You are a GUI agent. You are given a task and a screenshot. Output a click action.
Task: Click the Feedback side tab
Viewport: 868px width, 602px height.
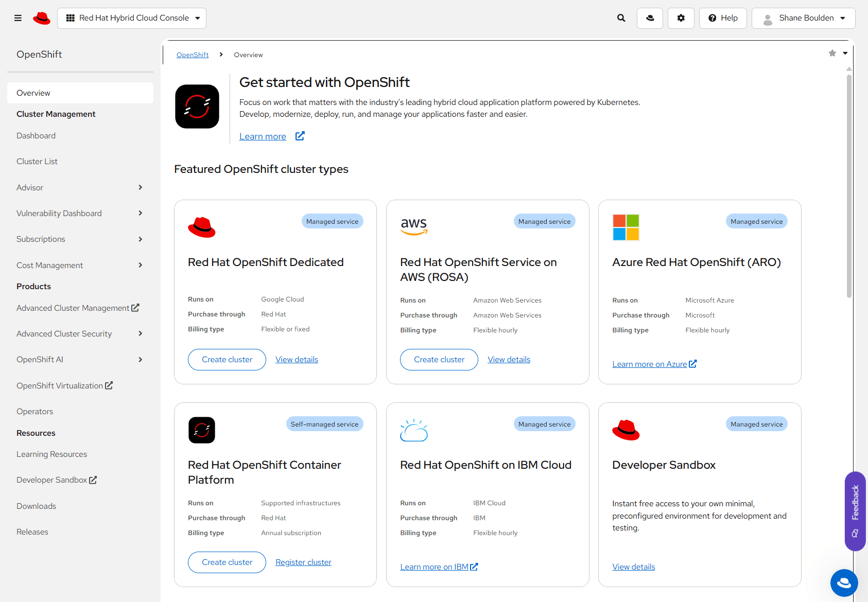(x=855, y=511)
